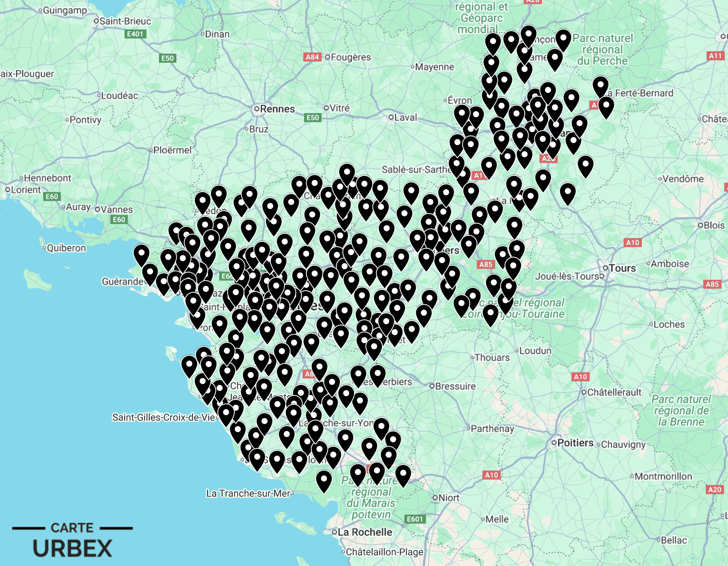Select the Tours city label
This screenshot has height=566, width=728.
622,268
